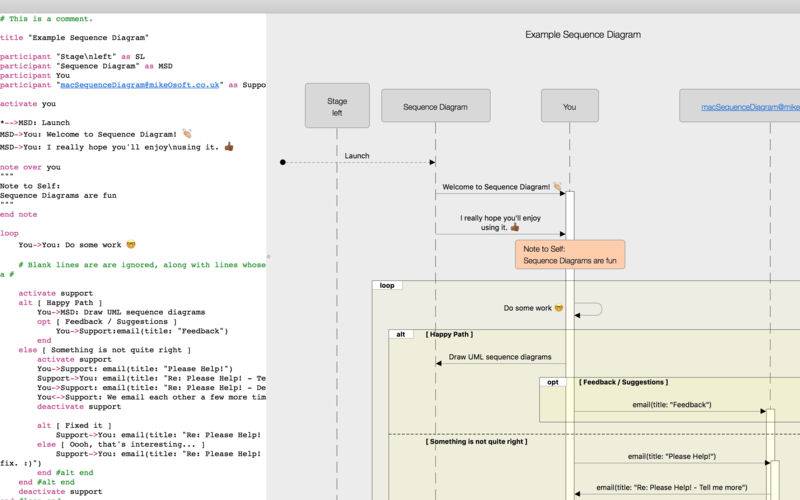Select the You participant box

[x=570, y=106]
